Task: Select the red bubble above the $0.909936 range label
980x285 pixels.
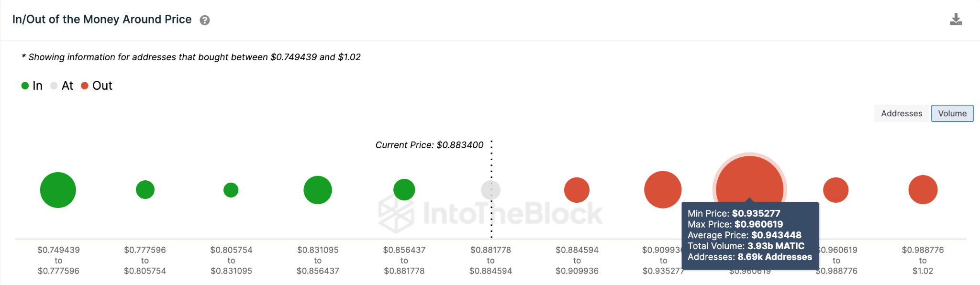Action: point(663,189)
